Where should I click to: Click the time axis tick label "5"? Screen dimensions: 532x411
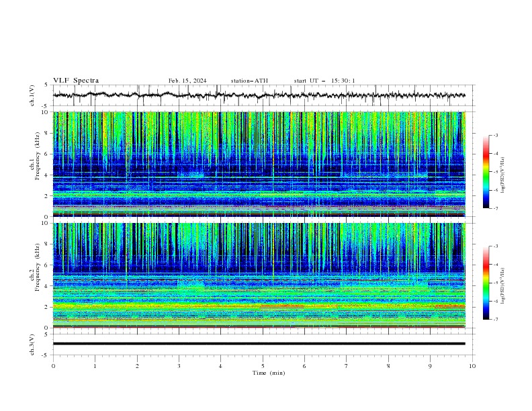click(263, 366)
